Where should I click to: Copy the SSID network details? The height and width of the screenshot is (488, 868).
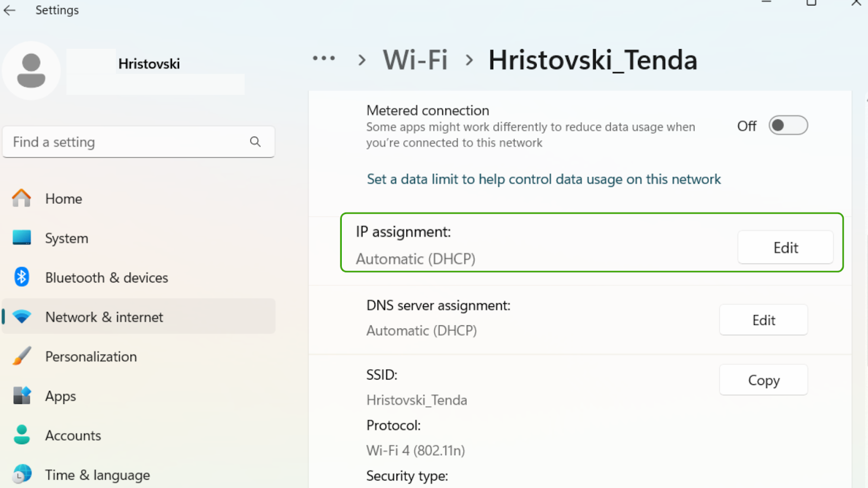[763, 380]
